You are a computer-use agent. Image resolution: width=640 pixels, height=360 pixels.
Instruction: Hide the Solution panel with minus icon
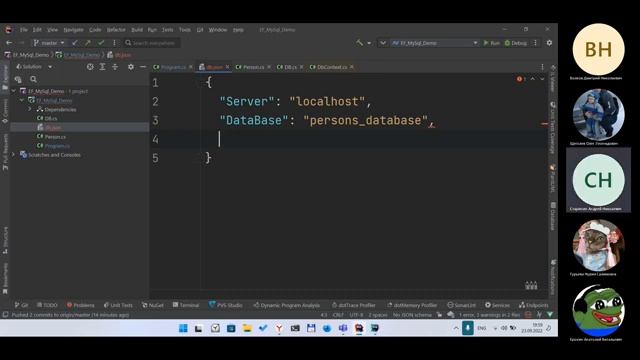143,67
